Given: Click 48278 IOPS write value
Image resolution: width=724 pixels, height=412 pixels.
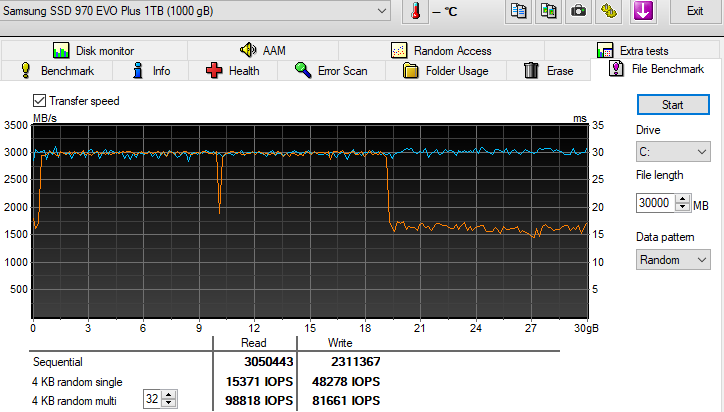Looking at the screenshot, I should pyautogui.click(x=346, y=382).
